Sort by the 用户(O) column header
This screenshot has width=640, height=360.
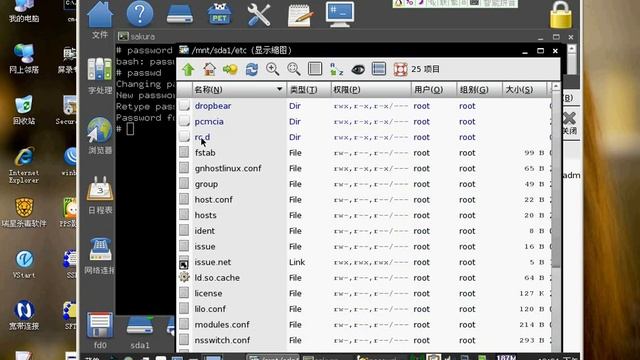[433, 89]
